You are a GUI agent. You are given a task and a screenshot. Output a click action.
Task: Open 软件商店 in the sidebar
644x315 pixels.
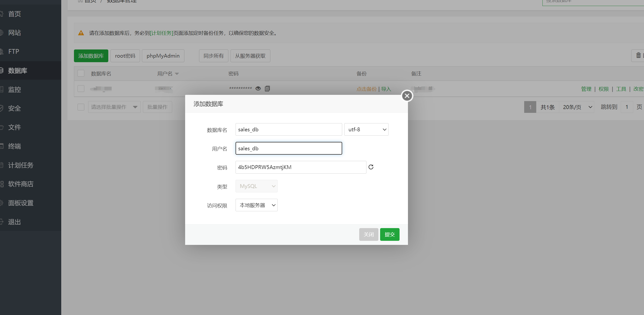coord(20,184)
